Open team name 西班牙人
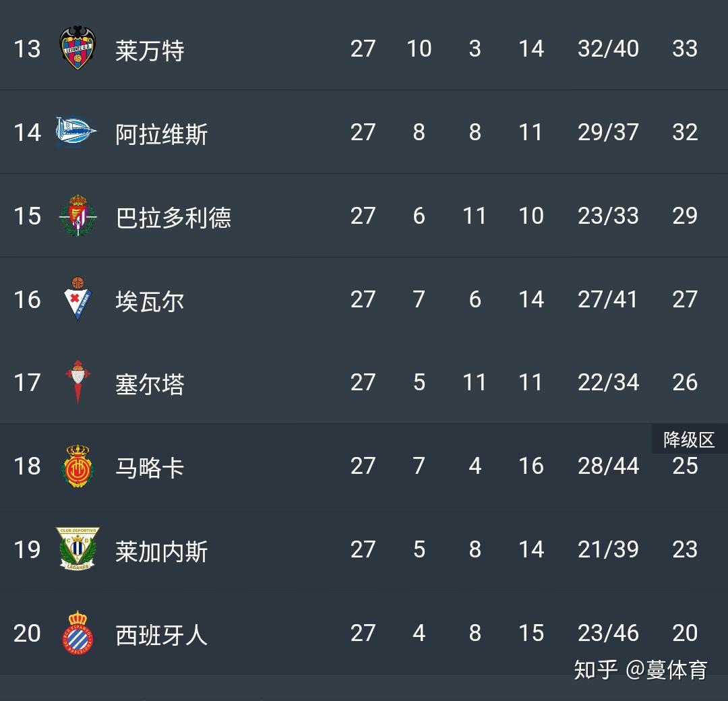The image size is (728, 701). click(x=162, y=635)
